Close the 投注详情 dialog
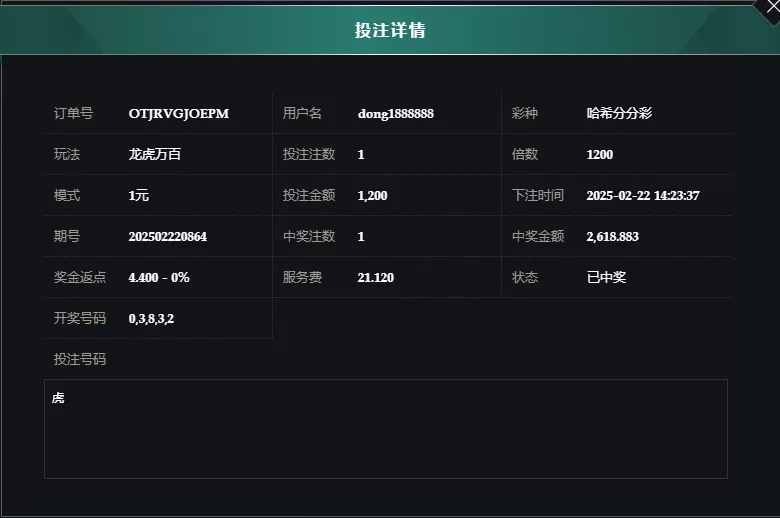The width and height of the screenshot is (780, 518). click(770, 8)
